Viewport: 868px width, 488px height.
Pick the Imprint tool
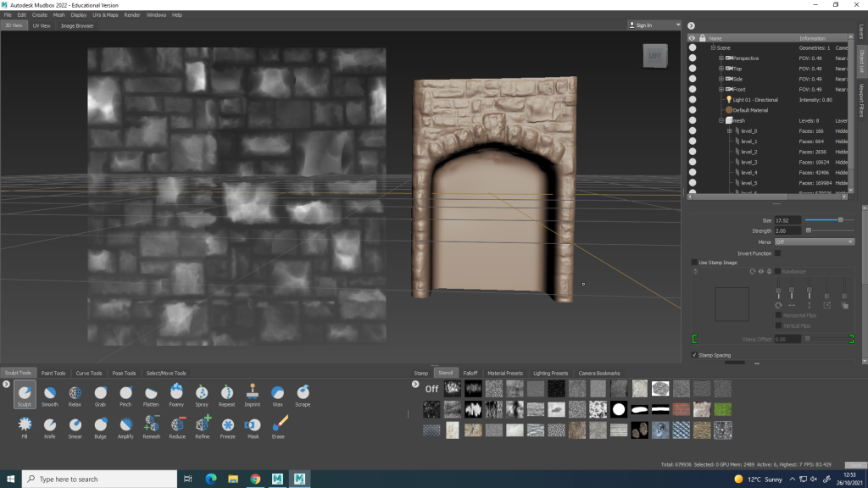point(252,393)
